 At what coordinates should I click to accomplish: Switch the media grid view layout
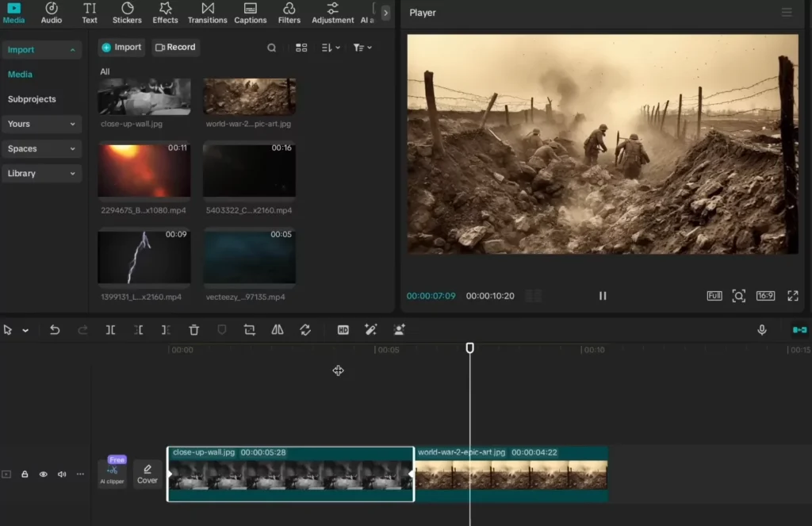click(301, 48)
